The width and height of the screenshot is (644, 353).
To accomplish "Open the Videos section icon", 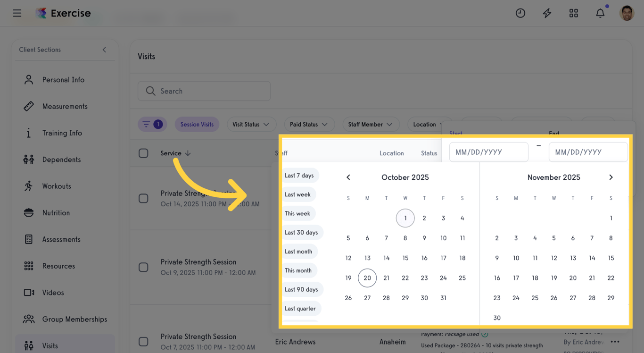I will (x=28, y=292).
